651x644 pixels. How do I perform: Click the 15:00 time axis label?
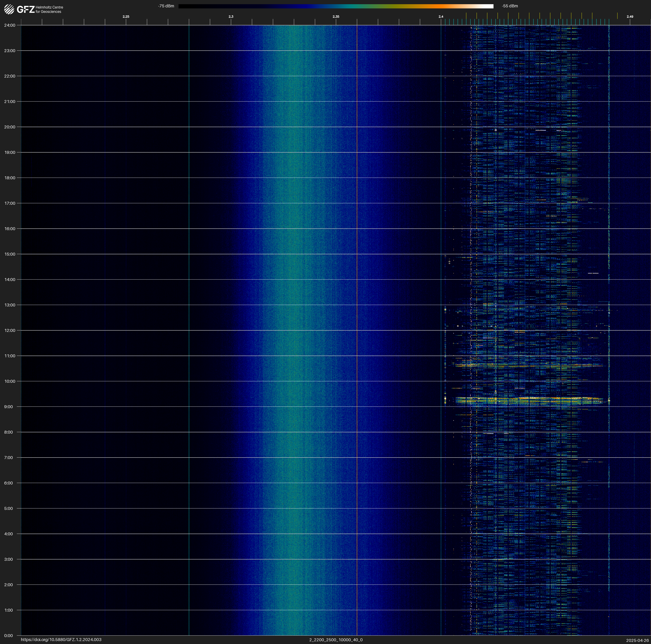tap(10, 254)
